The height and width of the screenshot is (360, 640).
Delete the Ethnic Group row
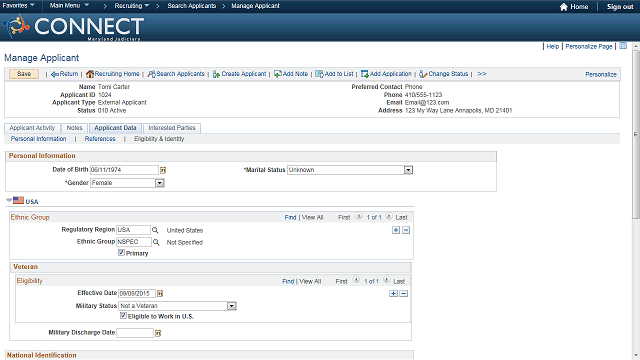(x=406, y=230)
